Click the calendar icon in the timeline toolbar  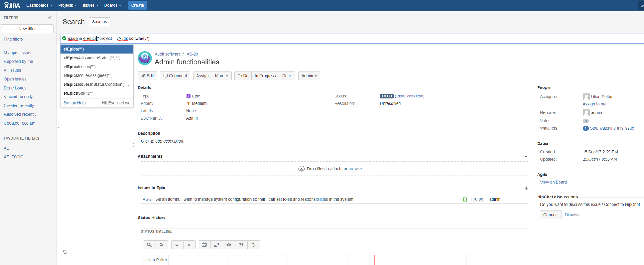click(x=204, y=245)
